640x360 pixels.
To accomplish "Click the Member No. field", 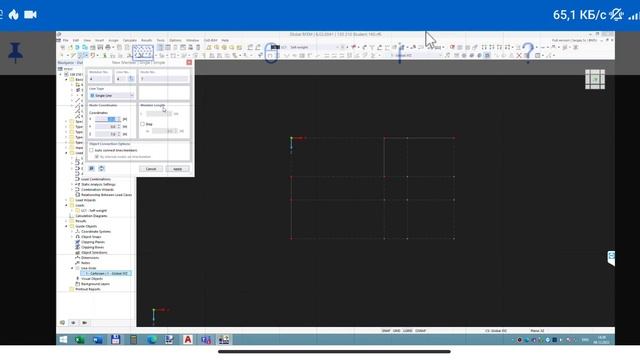I will pyautogui.click(x=99, y=79).
